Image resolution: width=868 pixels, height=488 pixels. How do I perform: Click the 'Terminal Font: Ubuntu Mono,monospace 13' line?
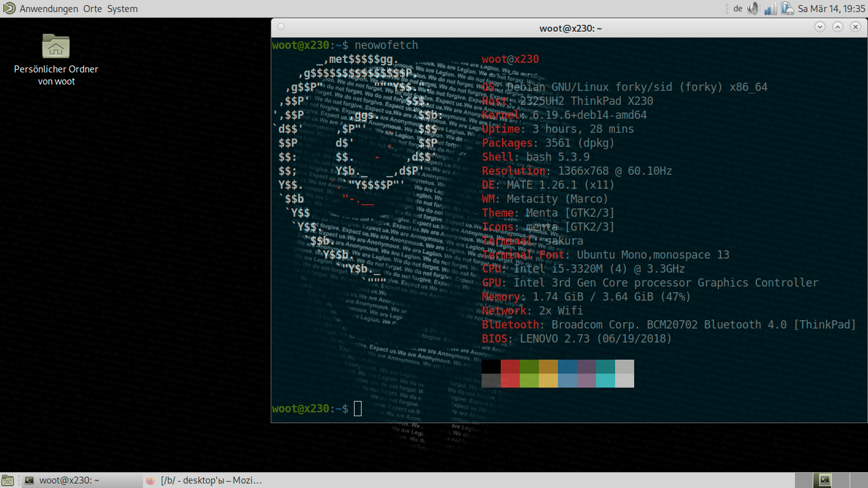tap(606, 255)
